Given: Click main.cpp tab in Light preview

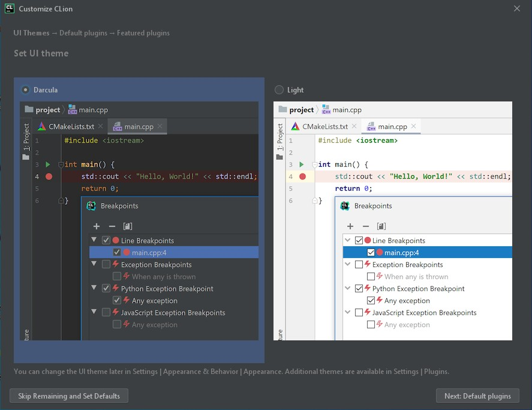Looking at the screenshot, I should click(x=391, y=127).
